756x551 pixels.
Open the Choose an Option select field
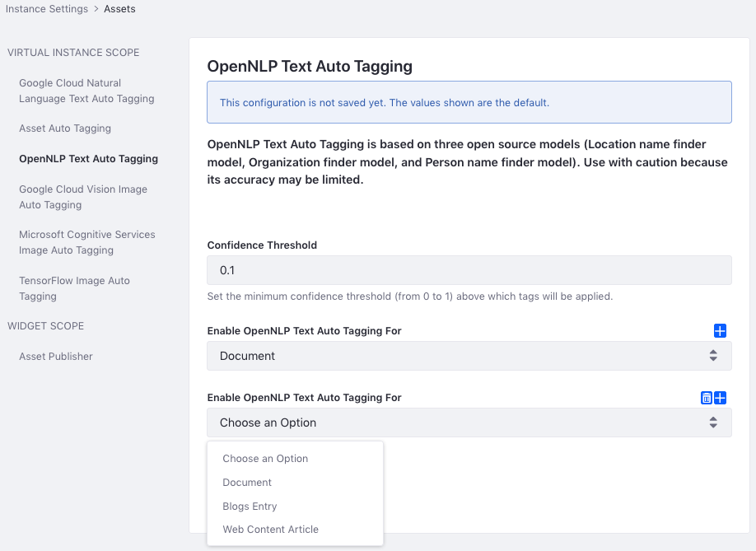[469, 423]
